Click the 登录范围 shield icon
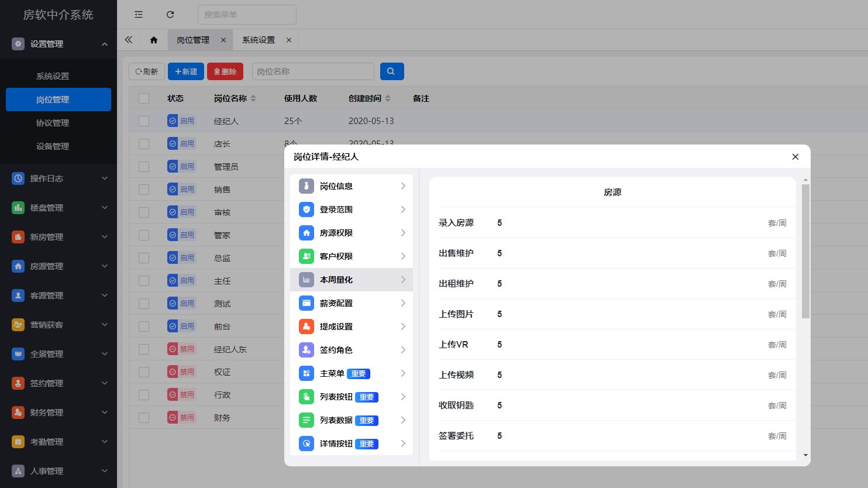 [306, 209]
